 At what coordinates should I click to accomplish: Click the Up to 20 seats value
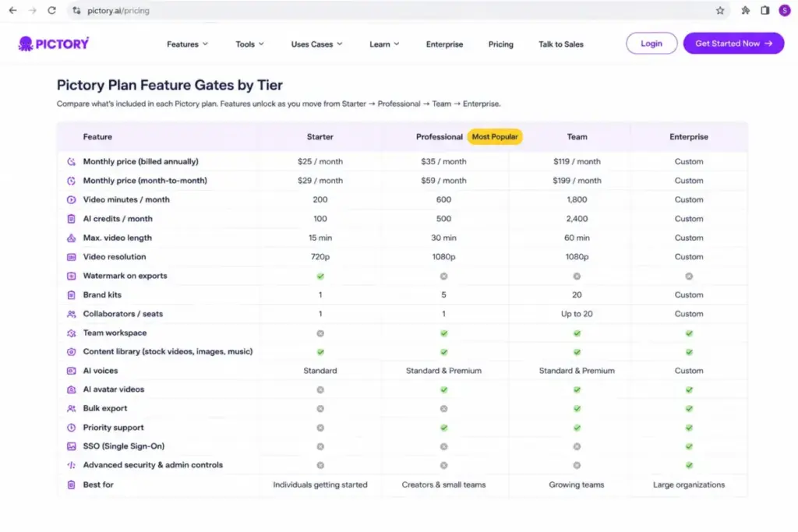coord(577,314)
